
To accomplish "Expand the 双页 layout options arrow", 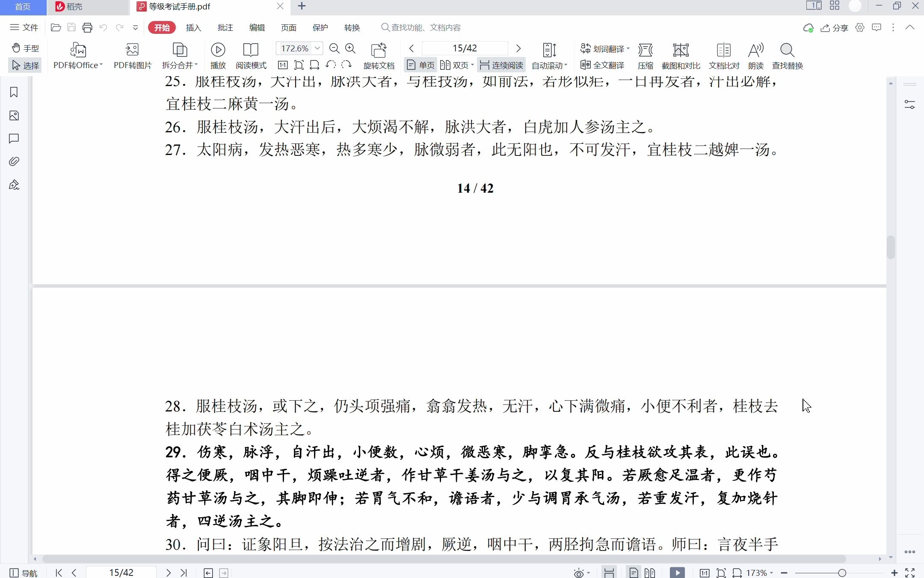I will [472, 65].
